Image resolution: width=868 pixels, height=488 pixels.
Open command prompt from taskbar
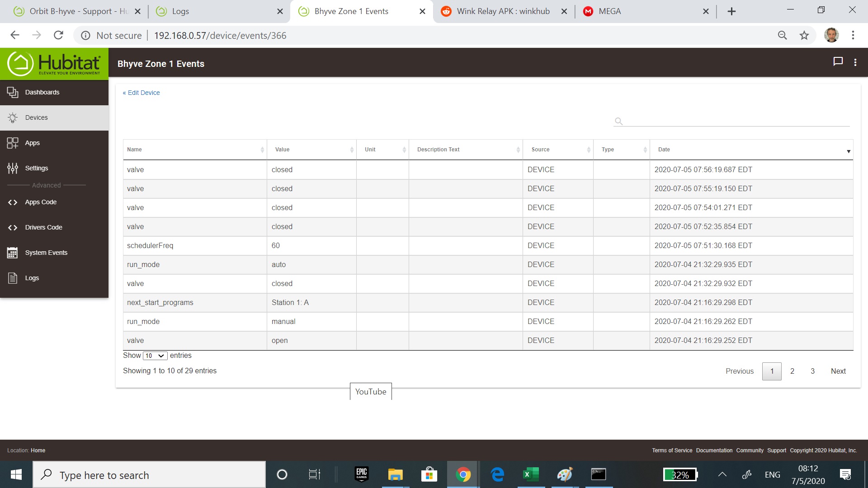[x=599, y=474]
